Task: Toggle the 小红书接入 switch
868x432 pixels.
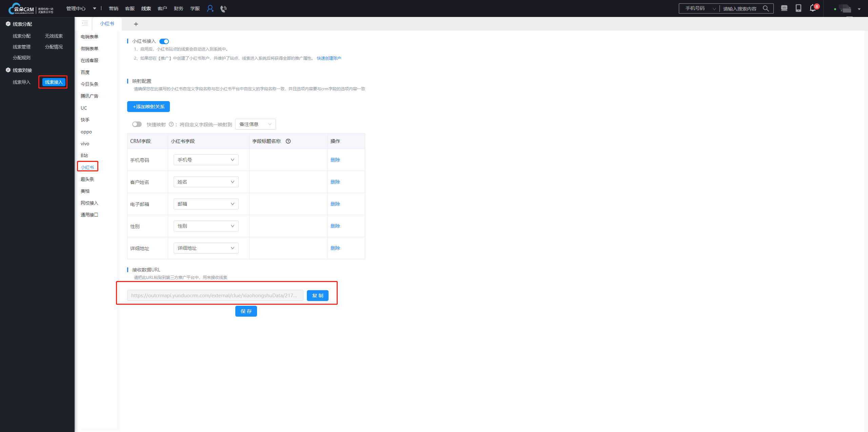Action: coord(164,41)
